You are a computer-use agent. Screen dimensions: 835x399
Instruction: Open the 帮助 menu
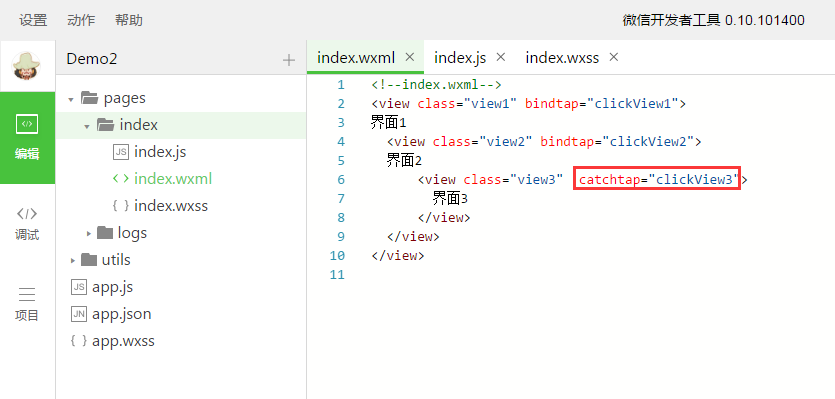point(128,20)
